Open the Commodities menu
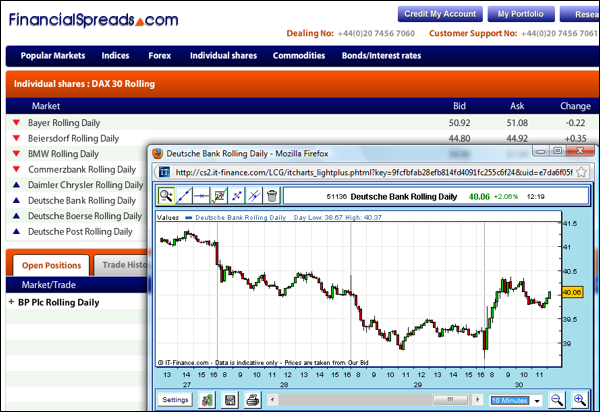The width and height of the screenshot is (600, 412). (299, 56)
